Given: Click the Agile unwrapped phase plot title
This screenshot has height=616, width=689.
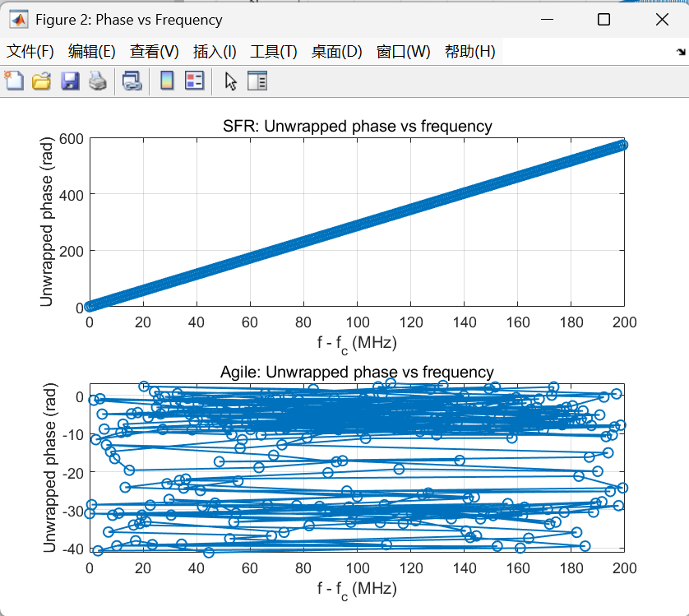Looking at the screenshot, I should click(x=357, y=372).
